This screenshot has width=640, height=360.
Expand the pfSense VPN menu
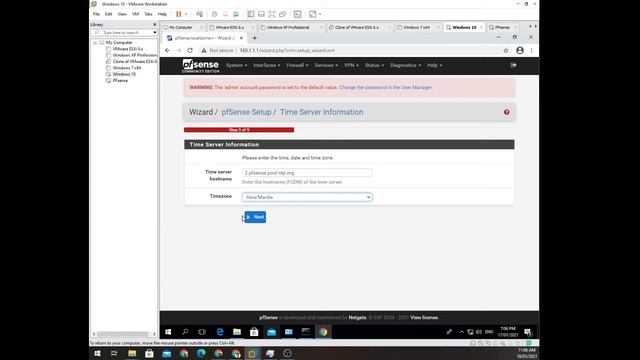(351, 65)
